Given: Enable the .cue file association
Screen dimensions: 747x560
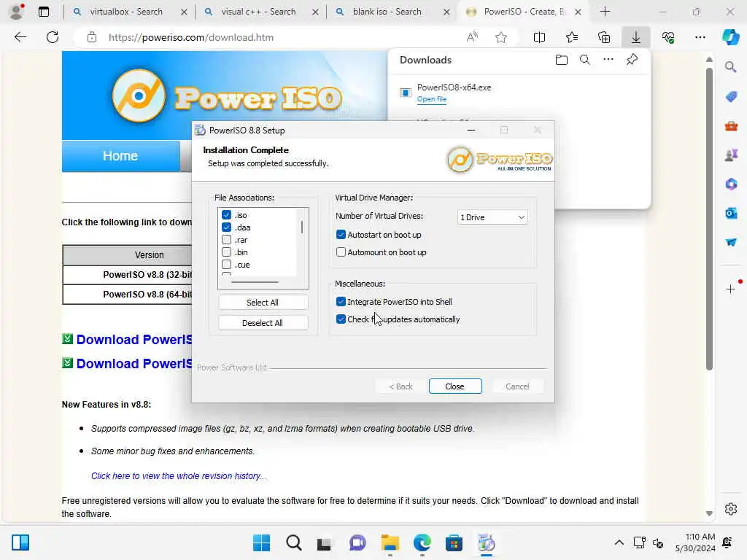Looking at the screenshot, I should pos(227,264).
